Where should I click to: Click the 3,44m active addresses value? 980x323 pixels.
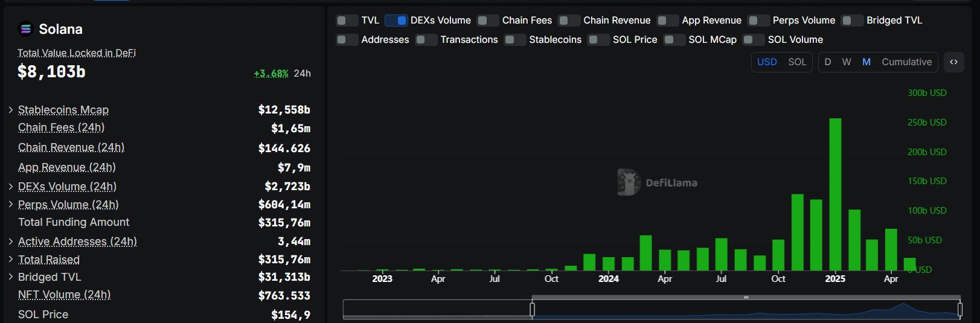click(294, 241)
